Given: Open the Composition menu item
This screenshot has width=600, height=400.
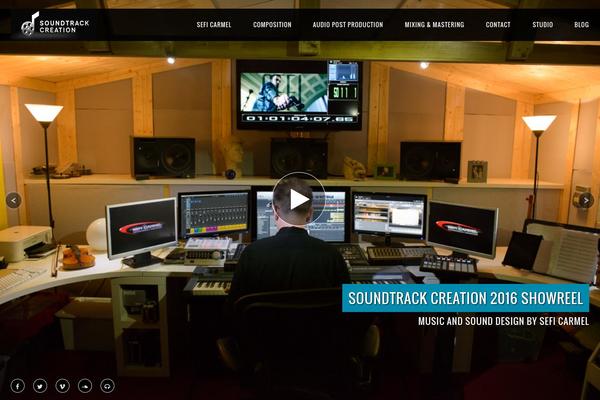Looking at the screenshot, I should (x=272, y=25).
